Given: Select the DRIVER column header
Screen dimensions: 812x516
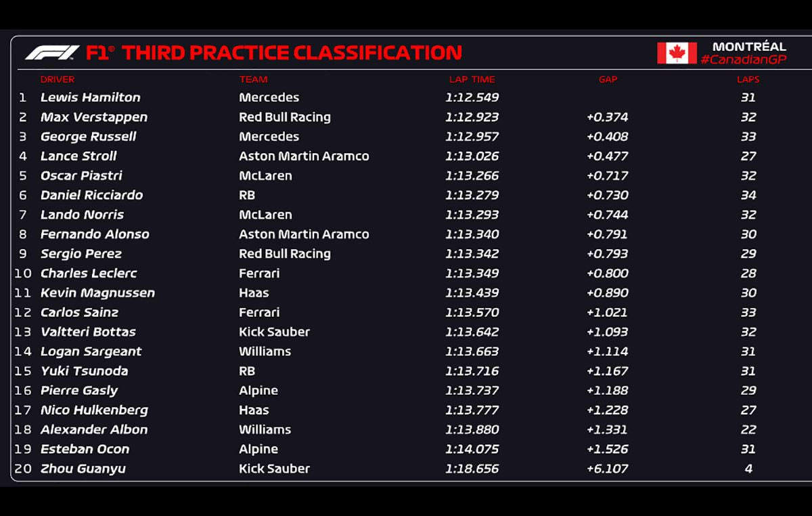Looking at the screenshot, I should pyautogui.click(x=58, y=80).
